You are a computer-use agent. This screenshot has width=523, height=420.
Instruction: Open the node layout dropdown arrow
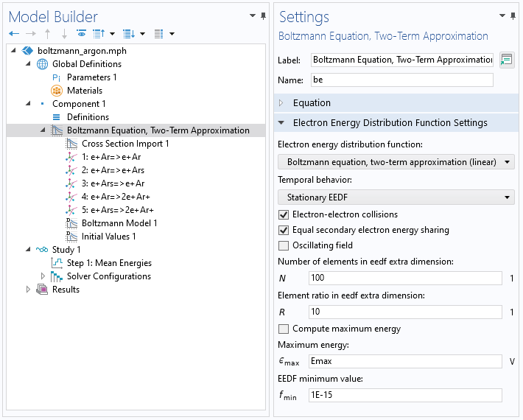[x=172, y=34]
